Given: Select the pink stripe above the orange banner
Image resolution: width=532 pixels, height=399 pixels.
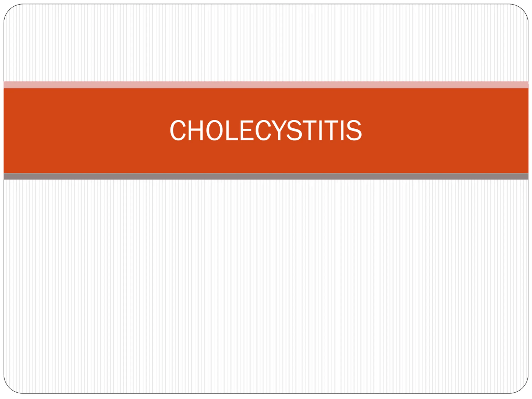Looking at the screenshot, I should point(266,85).
